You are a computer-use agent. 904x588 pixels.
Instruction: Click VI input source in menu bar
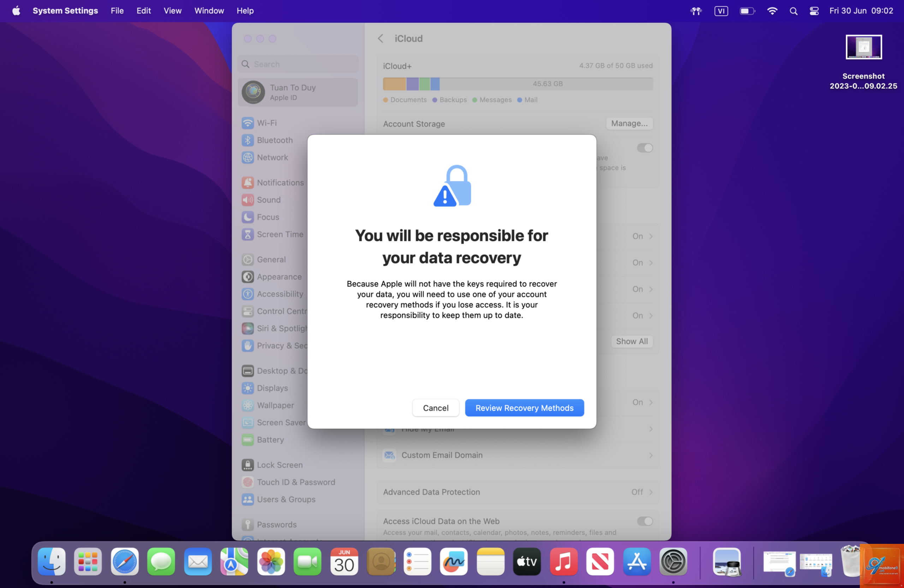click(x=721, y=11)
